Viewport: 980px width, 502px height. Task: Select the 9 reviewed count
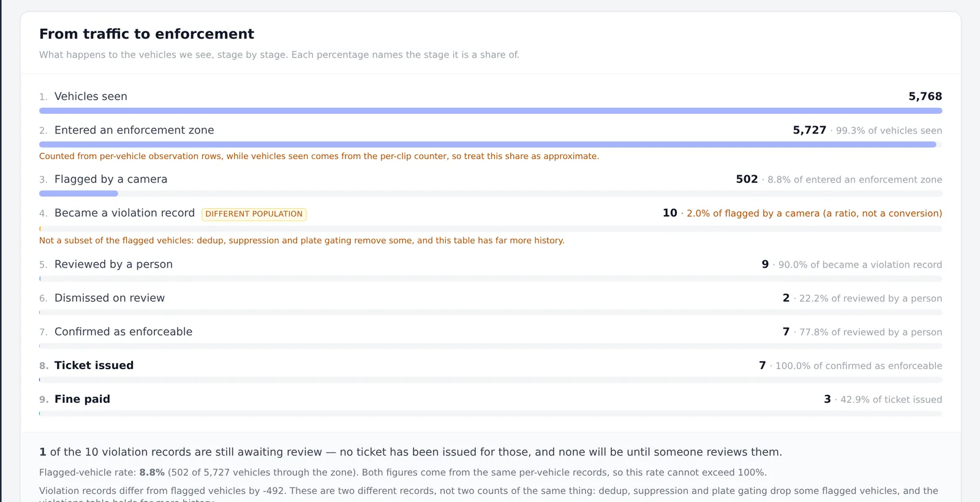[765, 264]
